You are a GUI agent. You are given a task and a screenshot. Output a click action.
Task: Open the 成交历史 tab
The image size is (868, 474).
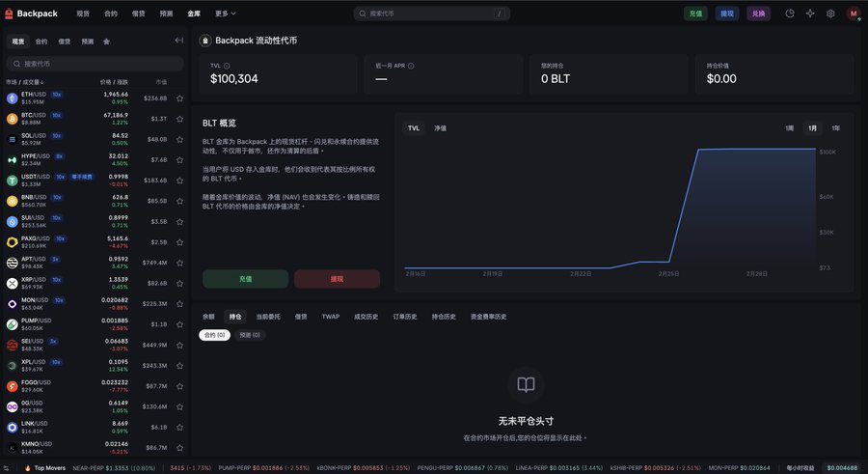[x=366, y=317]
